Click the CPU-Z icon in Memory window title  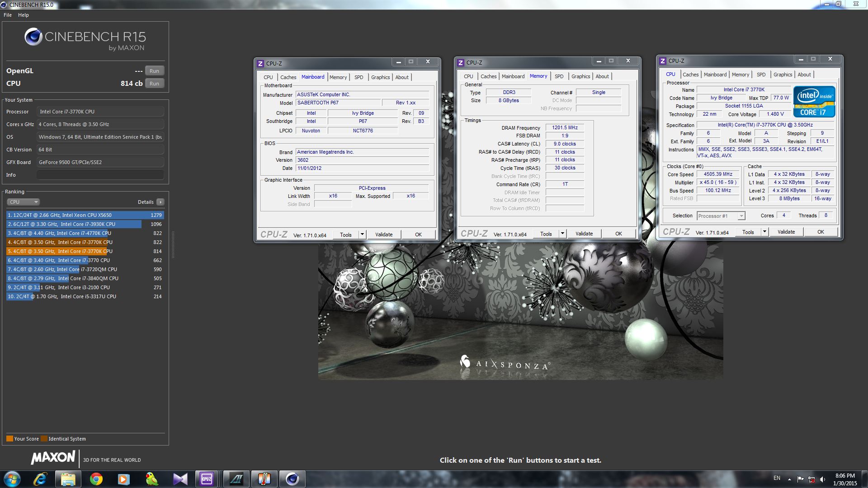click(x=461, y=63)
